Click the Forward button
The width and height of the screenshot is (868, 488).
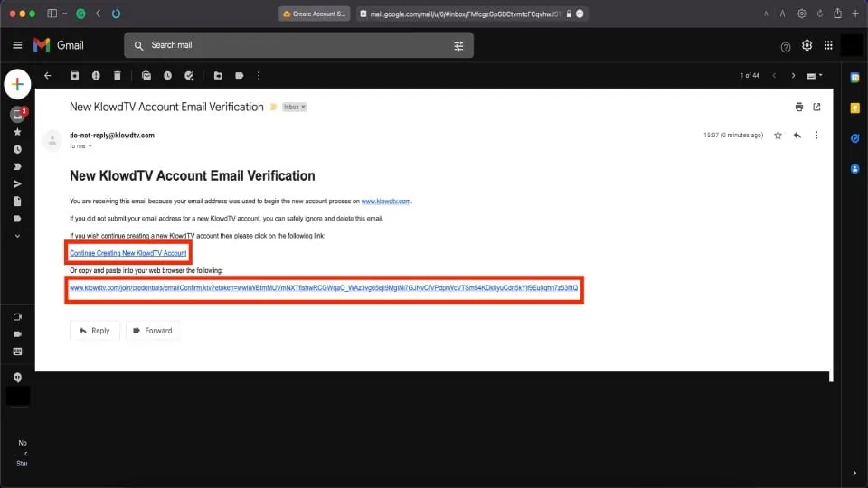(153, 331)
